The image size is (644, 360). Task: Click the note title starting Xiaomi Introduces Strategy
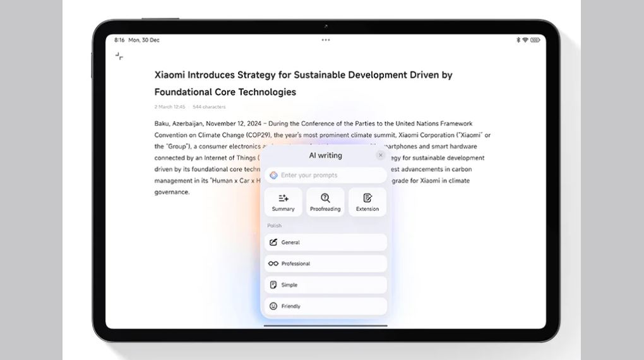pyautogui.click(x=304, y=83)
